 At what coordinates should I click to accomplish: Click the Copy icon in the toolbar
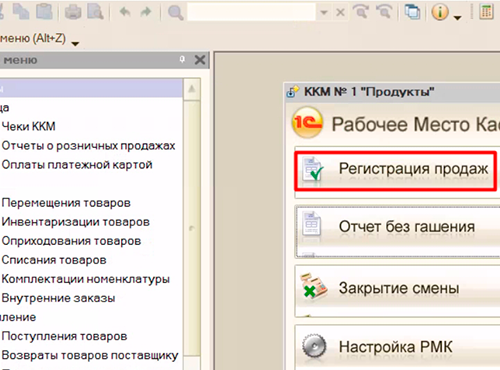pos(21,12)
